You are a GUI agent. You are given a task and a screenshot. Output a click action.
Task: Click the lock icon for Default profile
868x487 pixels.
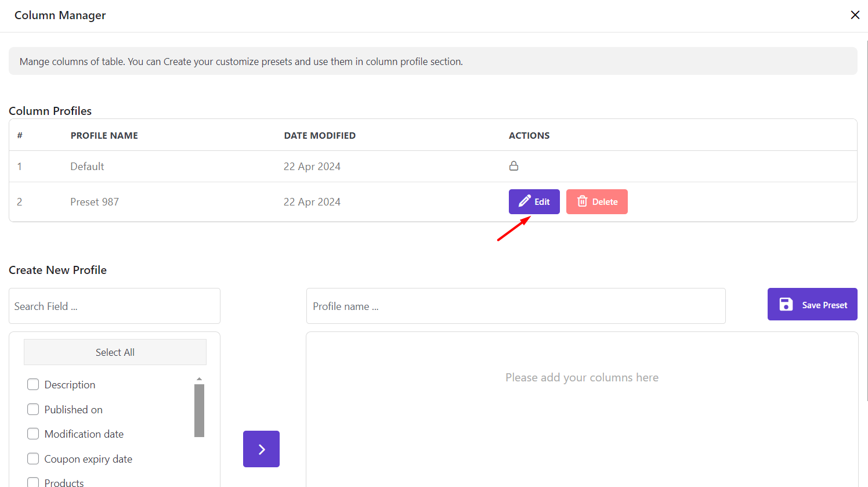[x=513, y=166]
